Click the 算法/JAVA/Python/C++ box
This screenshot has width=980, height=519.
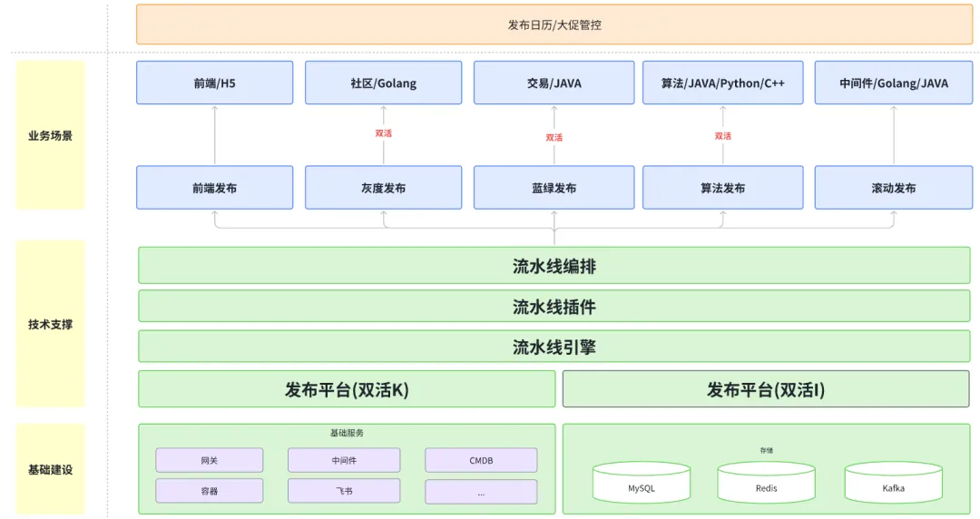[722, 83]
